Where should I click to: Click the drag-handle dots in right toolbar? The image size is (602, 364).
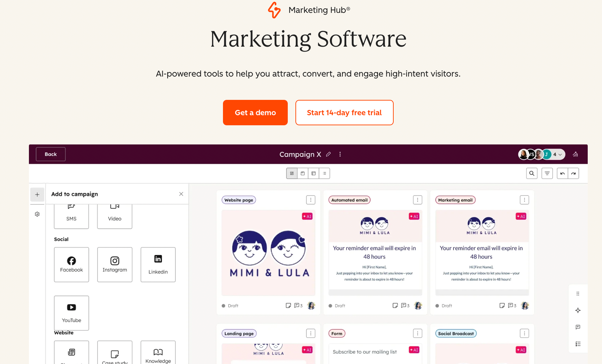[x=578, y=294]
